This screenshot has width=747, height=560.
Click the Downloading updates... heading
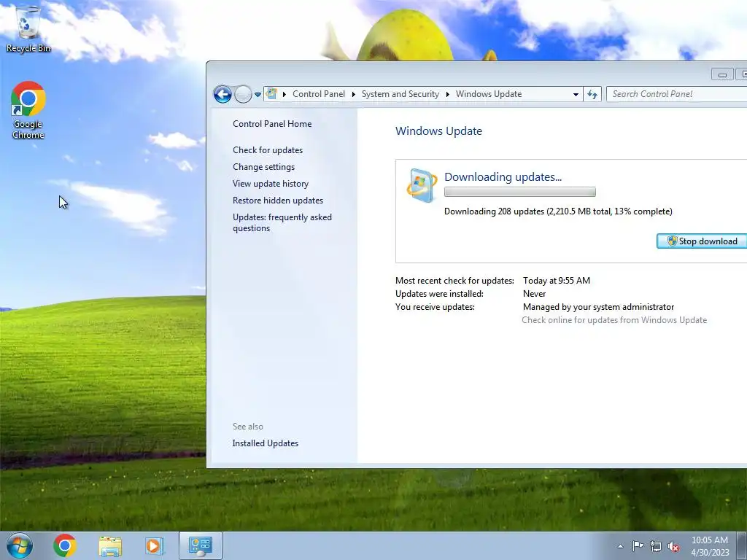[x=503, y=176]
